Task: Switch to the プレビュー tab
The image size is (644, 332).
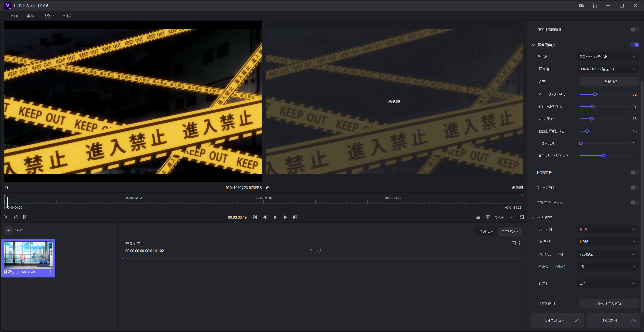Action: (486, 231)
